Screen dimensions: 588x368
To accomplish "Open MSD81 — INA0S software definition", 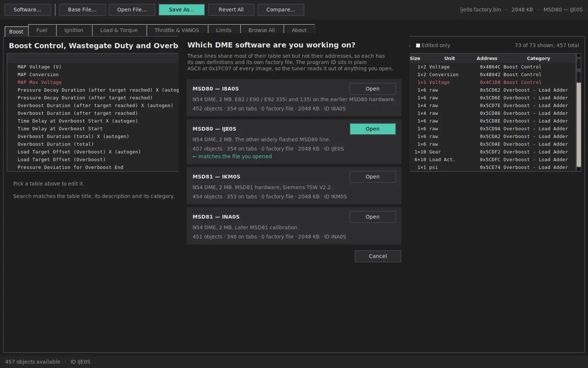I will tap(372, 217).
